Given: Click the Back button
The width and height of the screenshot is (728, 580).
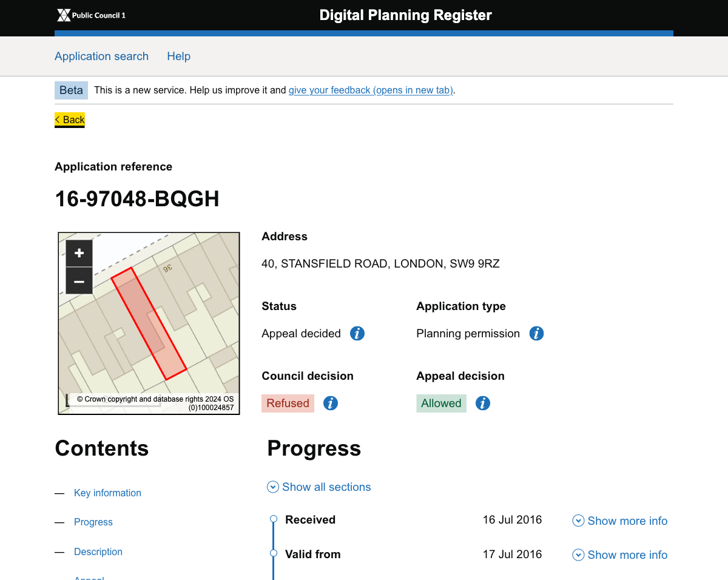Looking at the screenshot, I should [x=69, y=120].
